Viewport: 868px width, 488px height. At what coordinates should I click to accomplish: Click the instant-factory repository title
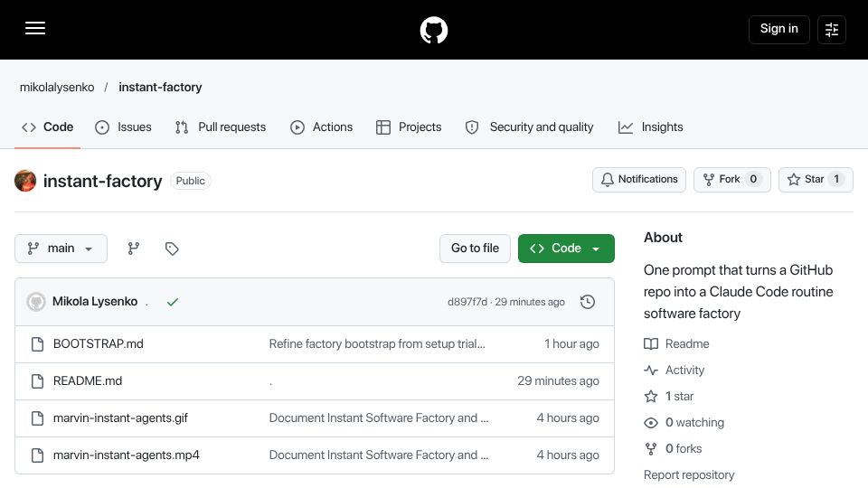pos(102,181)
